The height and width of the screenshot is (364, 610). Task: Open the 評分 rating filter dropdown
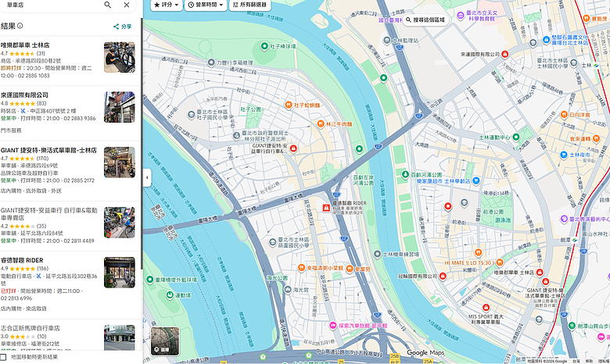(167, 5)
